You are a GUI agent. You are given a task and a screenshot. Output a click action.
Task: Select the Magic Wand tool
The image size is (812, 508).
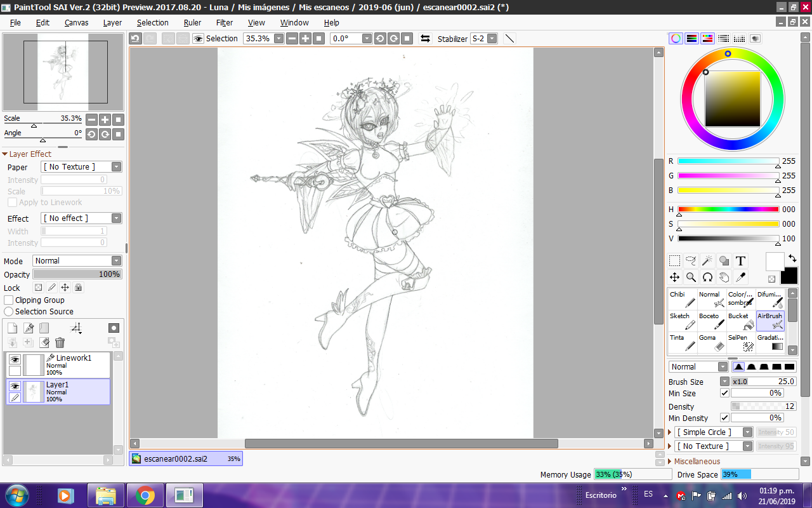[x=707, y=261]
